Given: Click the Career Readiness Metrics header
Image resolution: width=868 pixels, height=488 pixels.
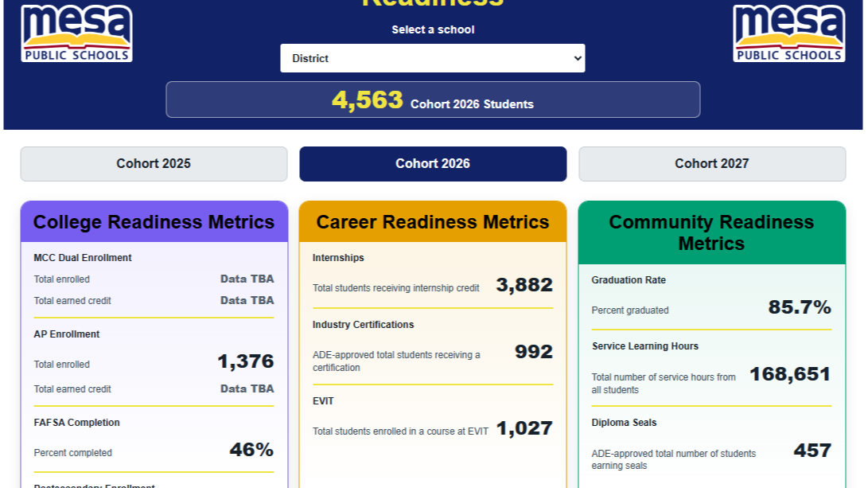Looking at the screenshot, I should pos(433,221).
